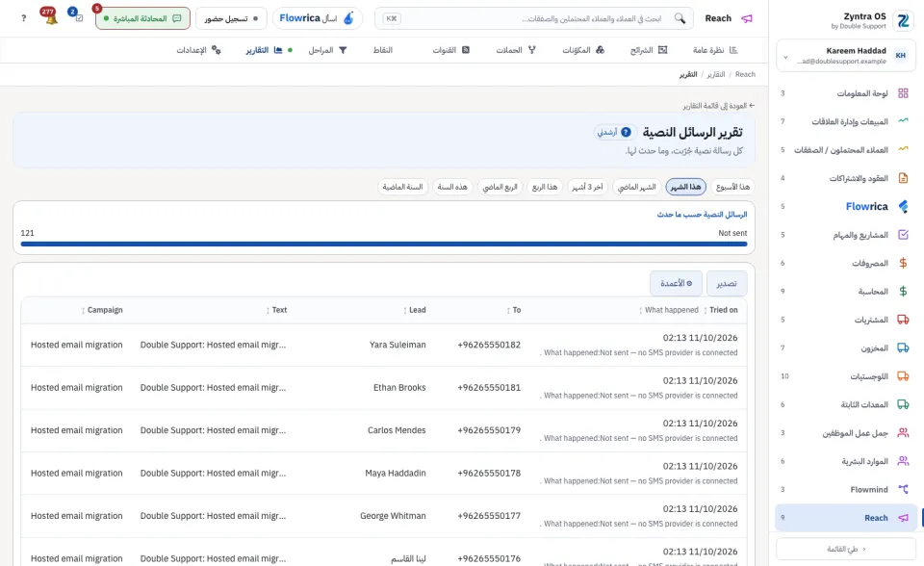The width and height of the screenshot is (924, 566).
Task: Click the search magnifier icon
Action: 680,18
